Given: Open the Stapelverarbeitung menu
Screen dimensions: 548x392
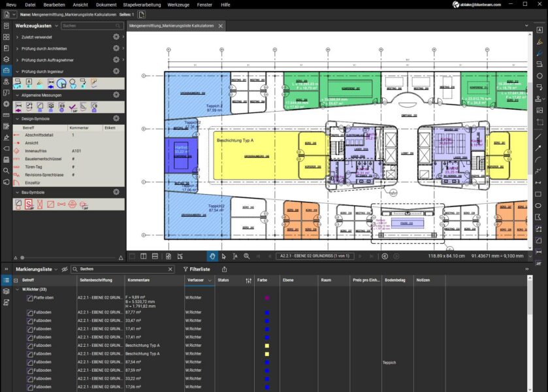Looking at the screenshot, I should click(142, 5).
